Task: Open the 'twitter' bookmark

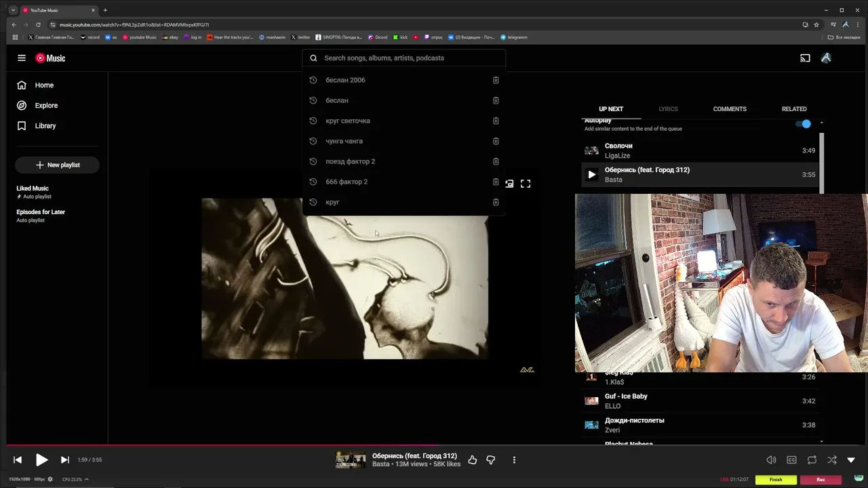Action: tap(300, 37)
